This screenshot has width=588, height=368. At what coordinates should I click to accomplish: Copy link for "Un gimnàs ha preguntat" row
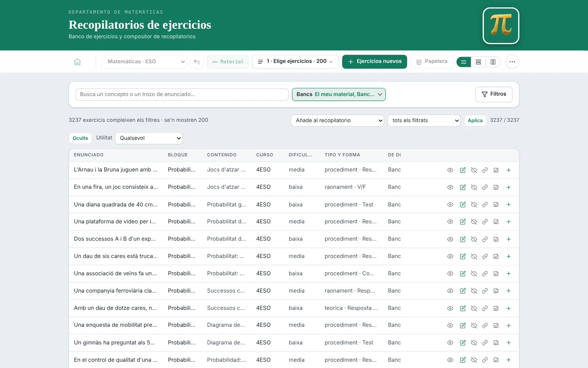pyautogui.click(x=485, y=343)
